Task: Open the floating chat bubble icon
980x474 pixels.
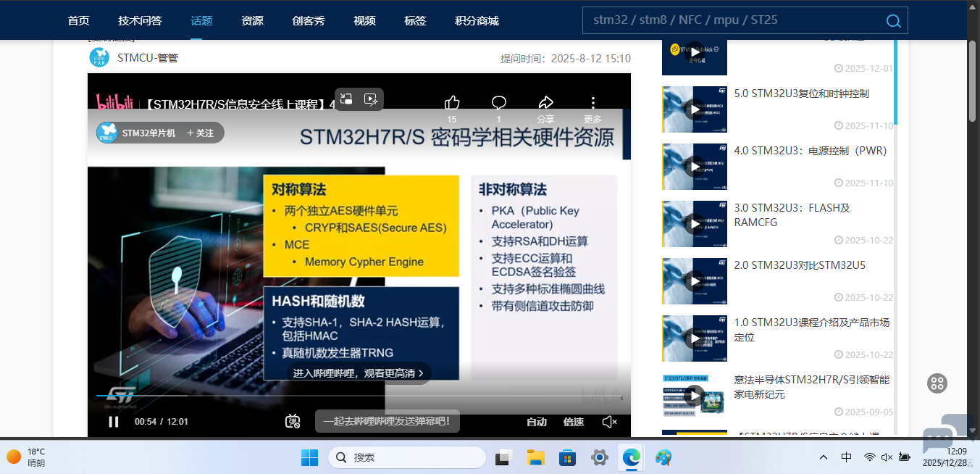Action: tap(938, 439)
